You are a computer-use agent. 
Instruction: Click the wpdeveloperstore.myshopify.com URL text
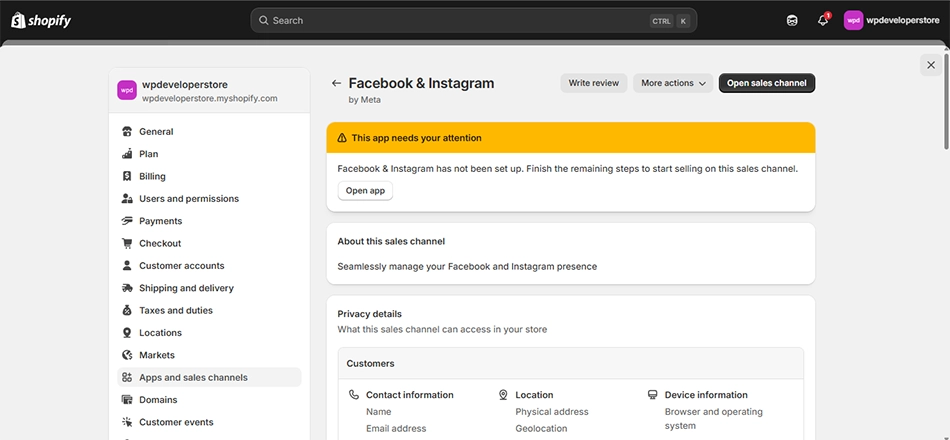pos(210,98)
